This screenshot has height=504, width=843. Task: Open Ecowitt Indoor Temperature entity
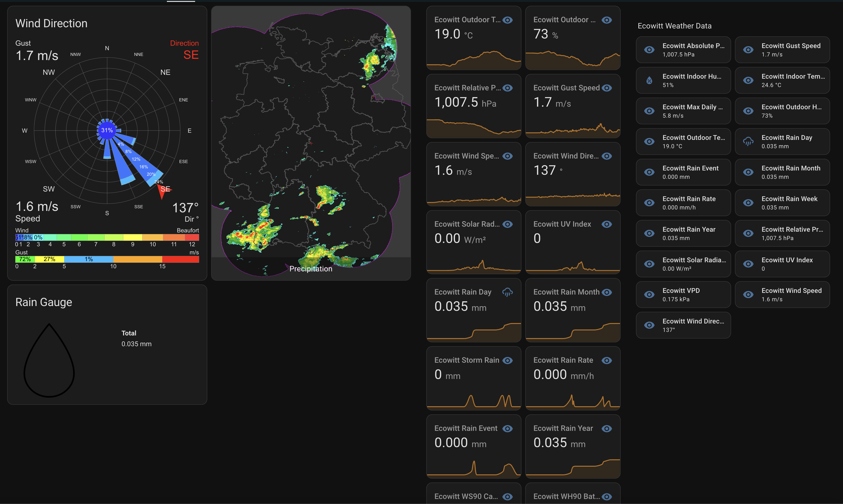click(x=782, y=81)
